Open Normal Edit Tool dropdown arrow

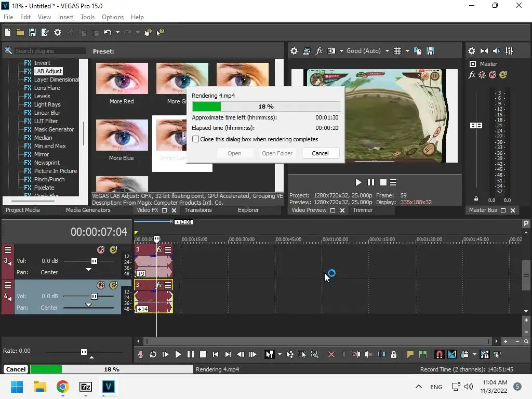click(x=280, y=354)
